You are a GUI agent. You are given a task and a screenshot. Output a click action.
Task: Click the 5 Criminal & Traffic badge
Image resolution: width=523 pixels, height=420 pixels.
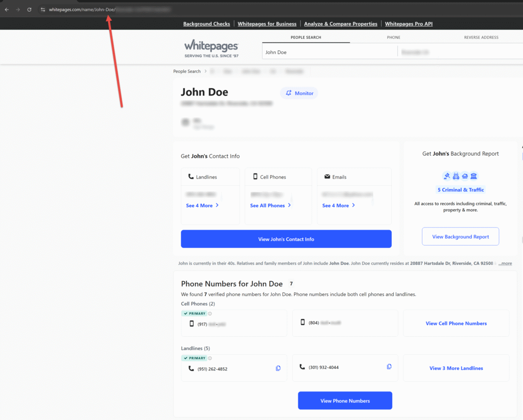(461, 190)
